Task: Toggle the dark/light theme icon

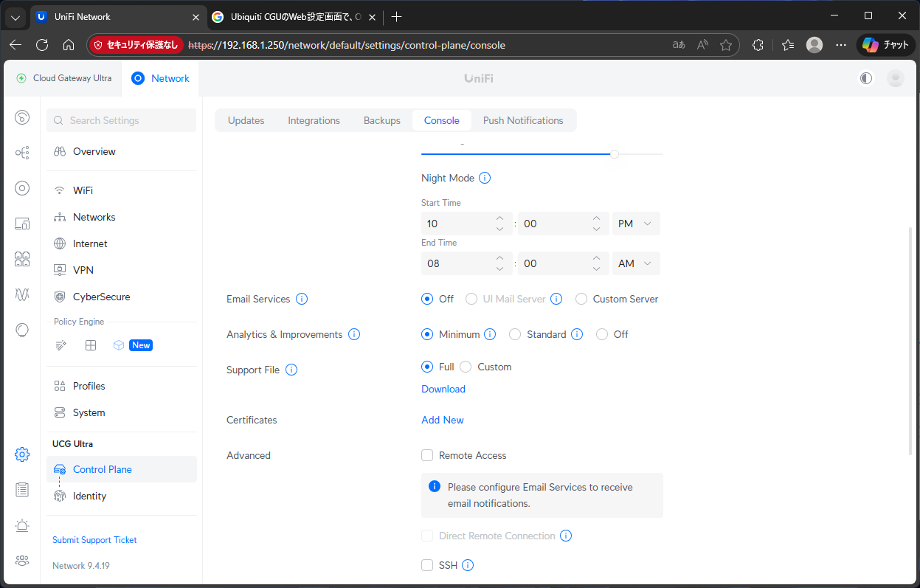Action: pyautogui.click(x=866, y=78)
